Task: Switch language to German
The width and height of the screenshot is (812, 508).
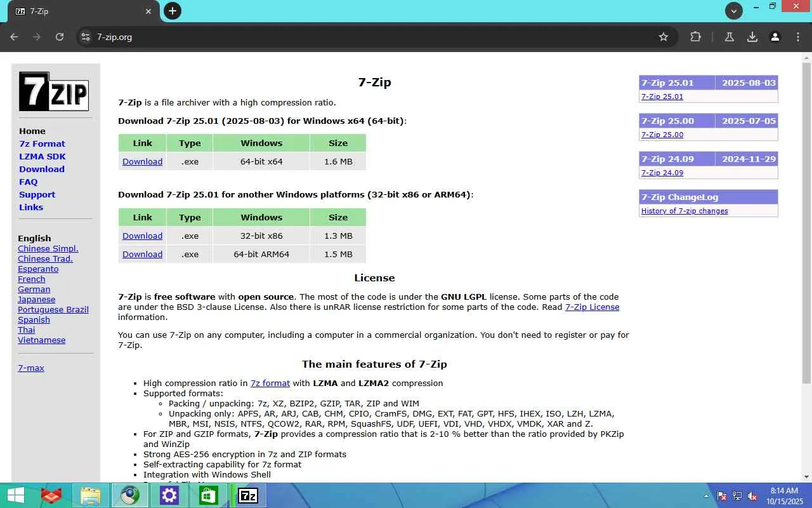Action: 34,289
